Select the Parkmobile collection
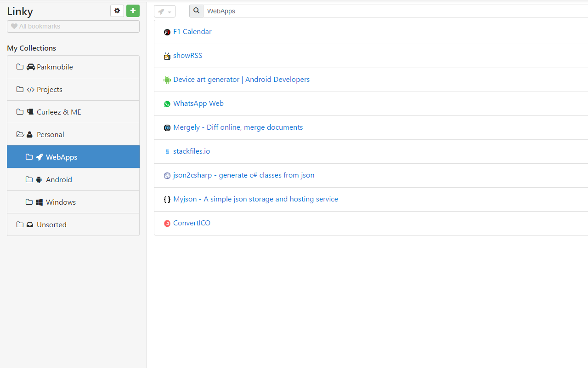 point(73,67)
